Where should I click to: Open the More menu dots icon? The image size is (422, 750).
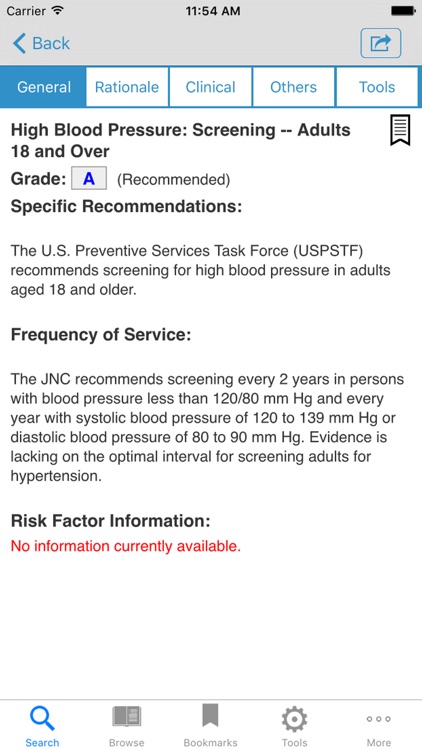click(x=378, y=718)
